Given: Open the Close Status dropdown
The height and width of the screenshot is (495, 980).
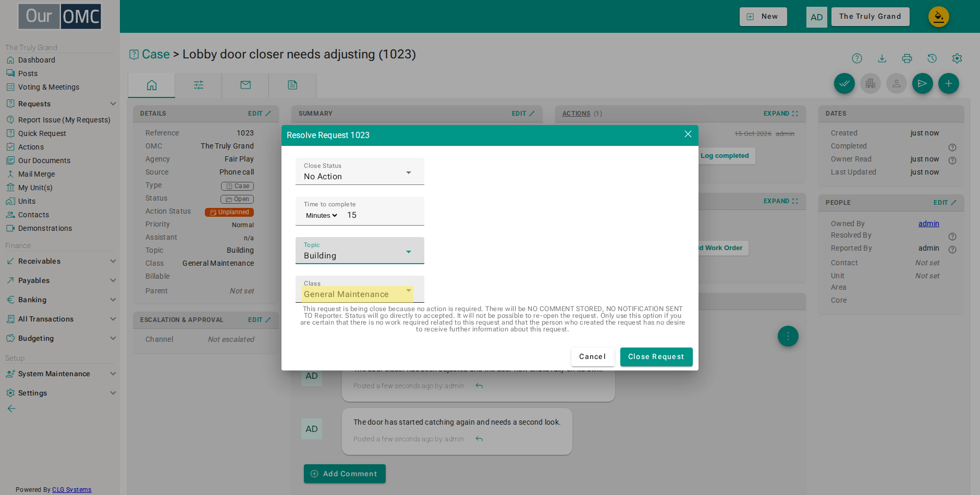Looking at the screenshot, I should pos(360,171).
